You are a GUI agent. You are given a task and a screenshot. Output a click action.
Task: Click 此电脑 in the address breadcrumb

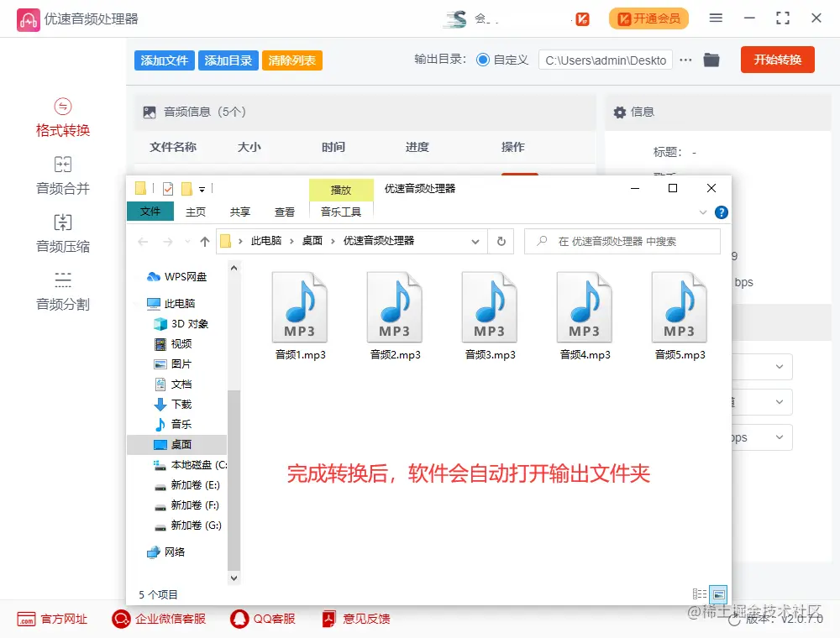[266, 241]
